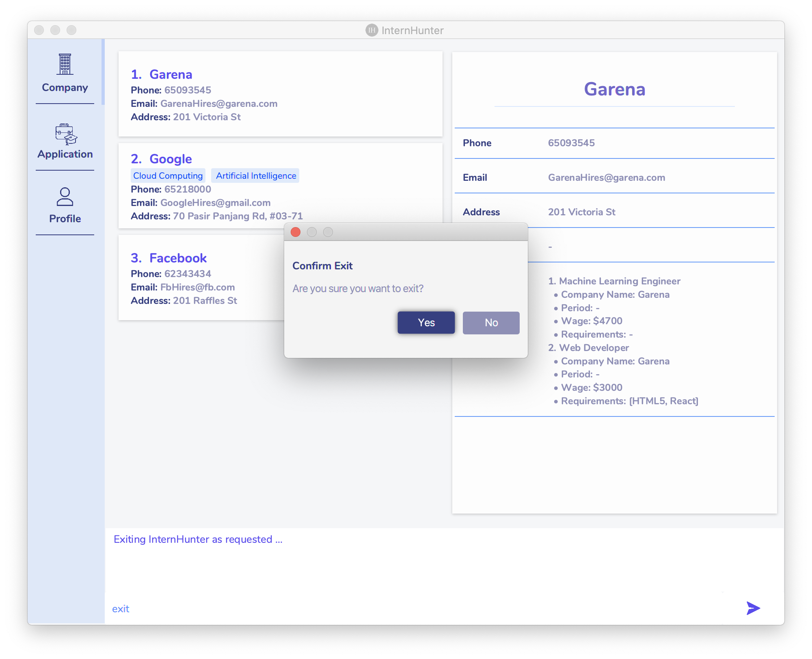
Task: Click the phone value 65093545 in detail panel
Action: (x=571, y=143)
